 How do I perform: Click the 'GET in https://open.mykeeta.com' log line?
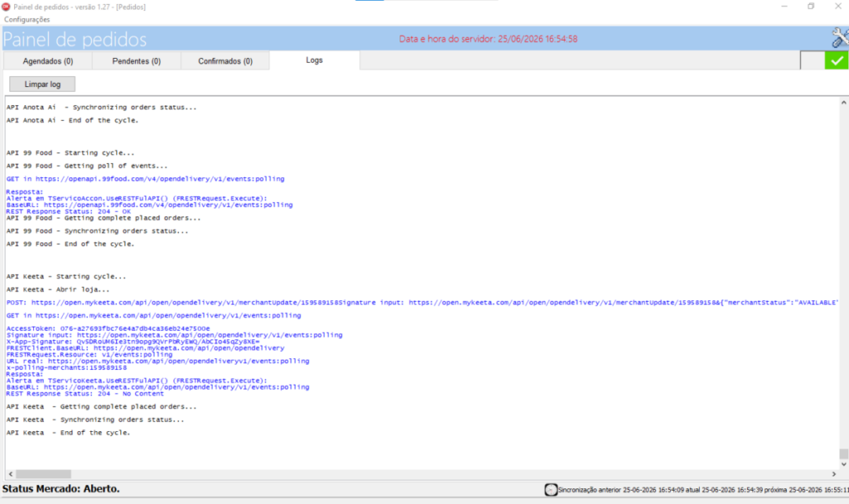tap(153, 315)
